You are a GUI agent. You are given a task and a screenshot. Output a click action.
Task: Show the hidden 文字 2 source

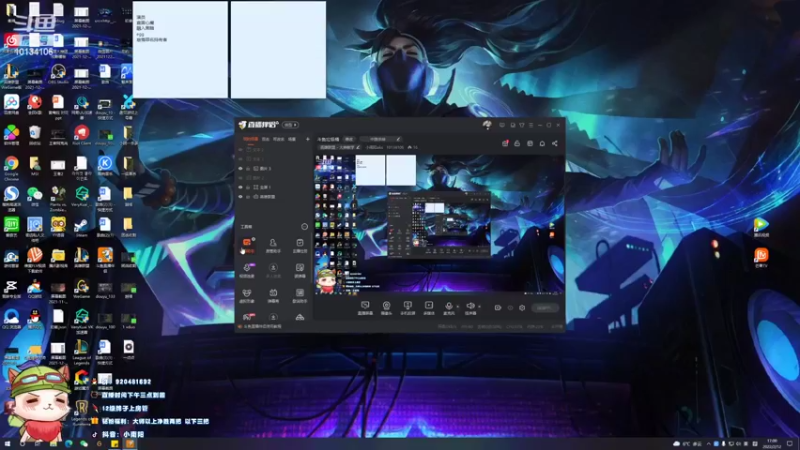point(240,149)
